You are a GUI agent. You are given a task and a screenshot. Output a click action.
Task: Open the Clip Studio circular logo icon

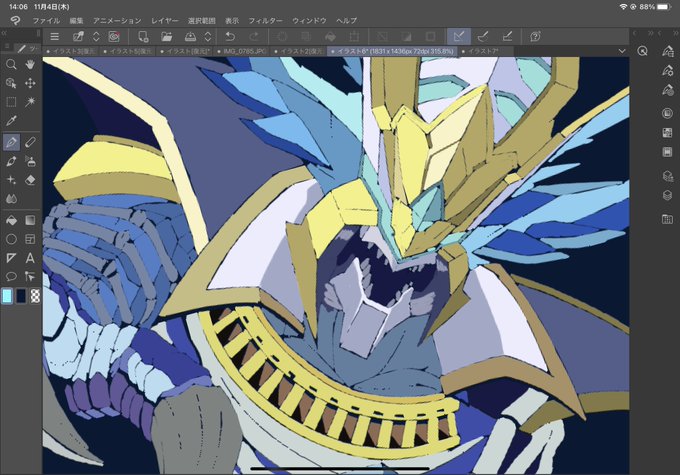(x=114, y=37)
